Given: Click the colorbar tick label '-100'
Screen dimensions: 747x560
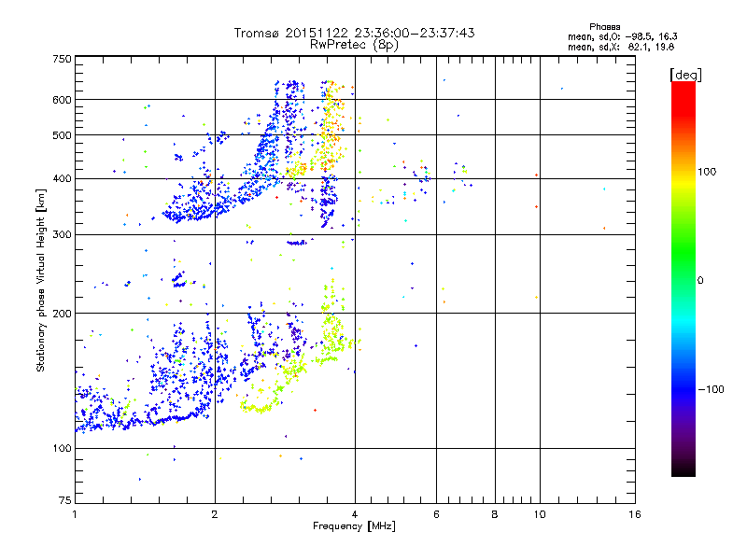Looking at the screenshot, I should [711, 389].
